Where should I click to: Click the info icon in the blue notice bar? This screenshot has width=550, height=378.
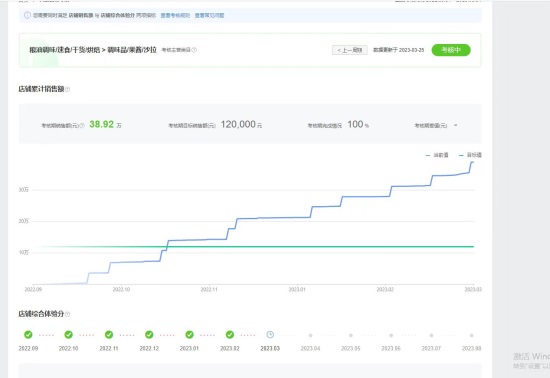click(x=27, y=15)
